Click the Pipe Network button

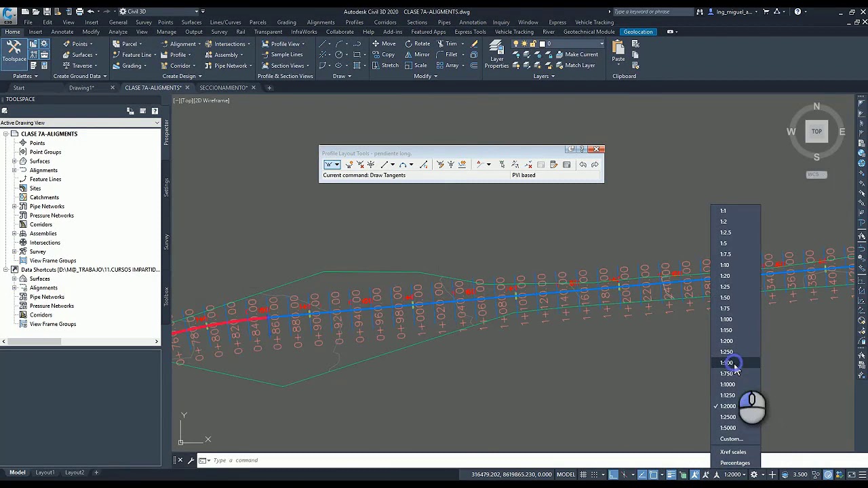click(x=227, y=65)
